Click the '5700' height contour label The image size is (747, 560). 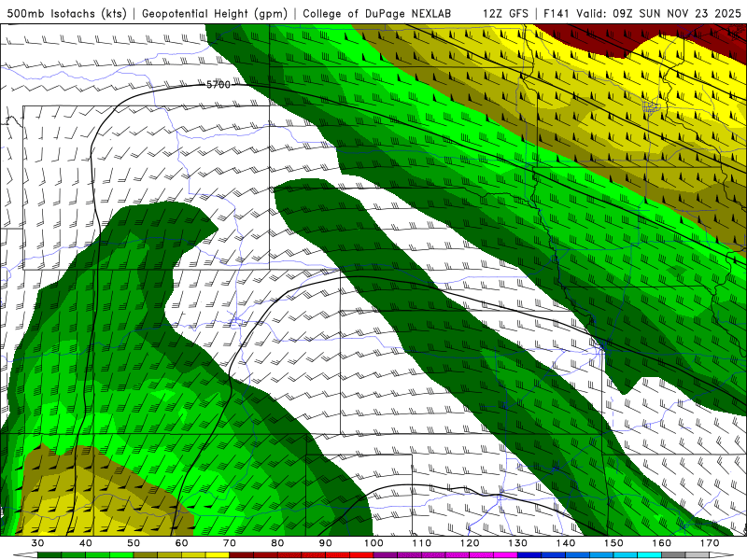click(x=218, y=85)
